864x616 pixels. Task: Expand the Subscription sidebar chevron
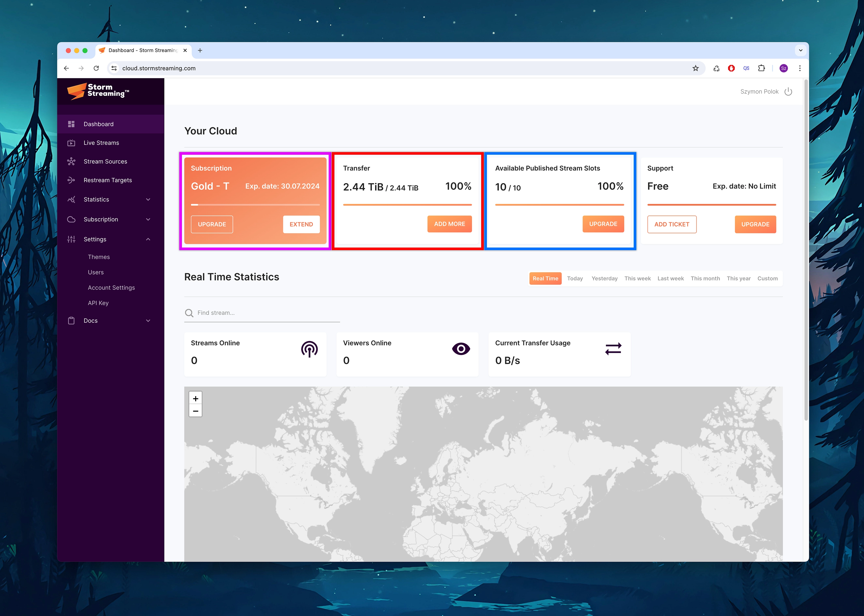[x=148, y=219]
